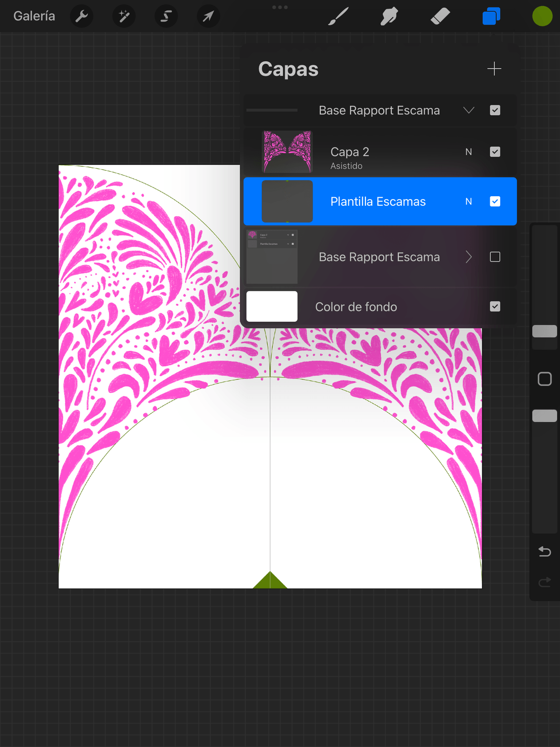Show the hidden Base Rapport Escama group

pyautogui.click(x=495, y=257)
